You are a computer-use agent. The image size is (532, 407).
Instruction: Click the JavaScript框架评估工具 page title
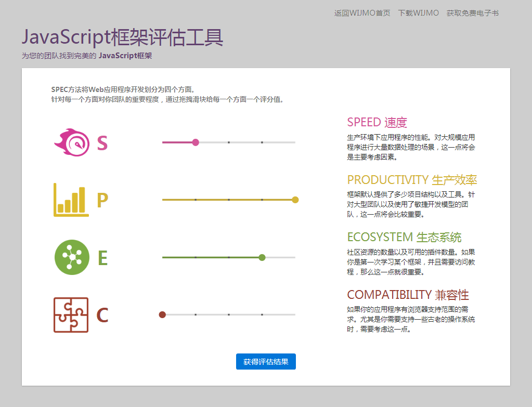pyautogui.click(x=123, y=37)
